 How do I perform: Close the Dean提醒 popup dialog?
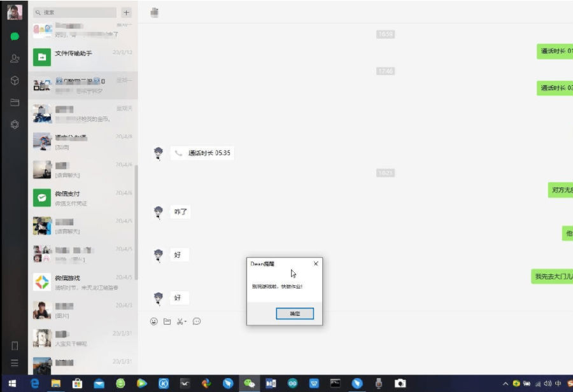316,263
